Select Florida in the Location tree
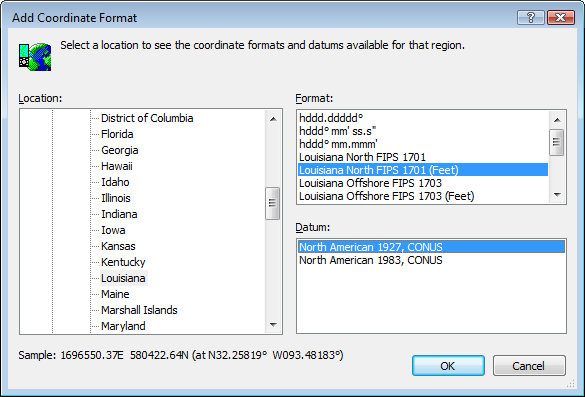The width and height of the screenshot is (585, 397). (117, 134)
